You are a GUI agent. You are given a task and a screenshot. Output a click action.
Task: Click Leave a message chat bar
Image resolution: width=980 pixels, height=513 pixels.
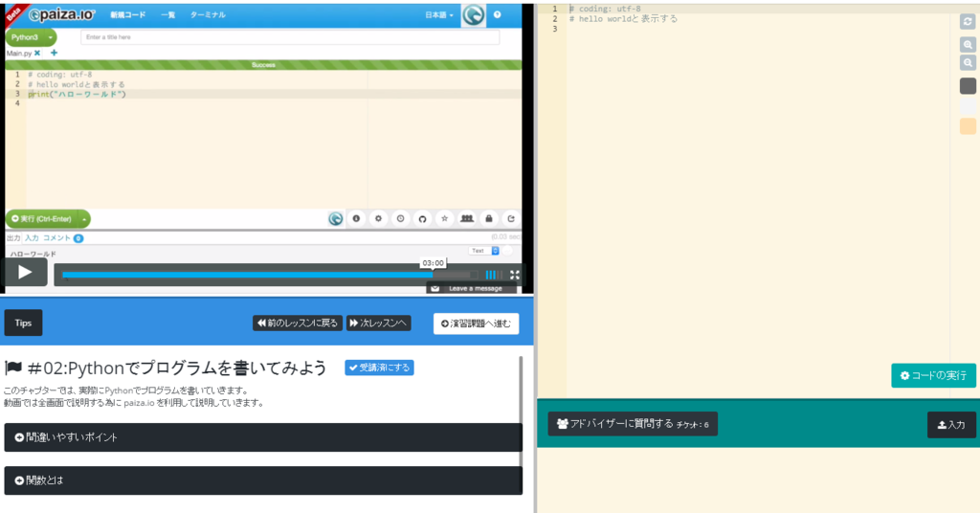[472, 288]
